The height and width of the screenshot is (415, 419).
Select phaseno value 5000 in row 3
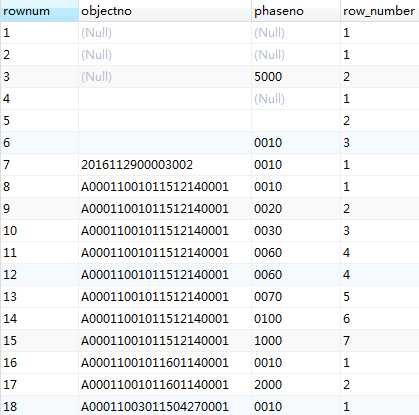click(296, 77)
